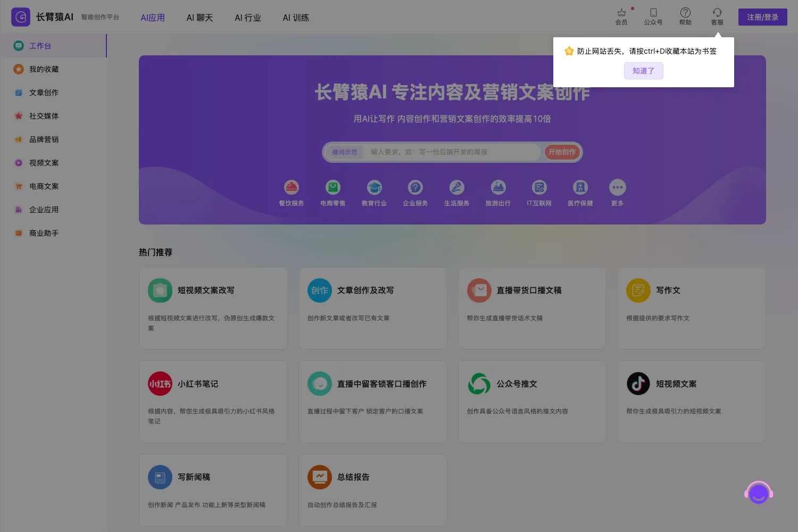Click the 小红书 red logo icon

coord(160,384)
